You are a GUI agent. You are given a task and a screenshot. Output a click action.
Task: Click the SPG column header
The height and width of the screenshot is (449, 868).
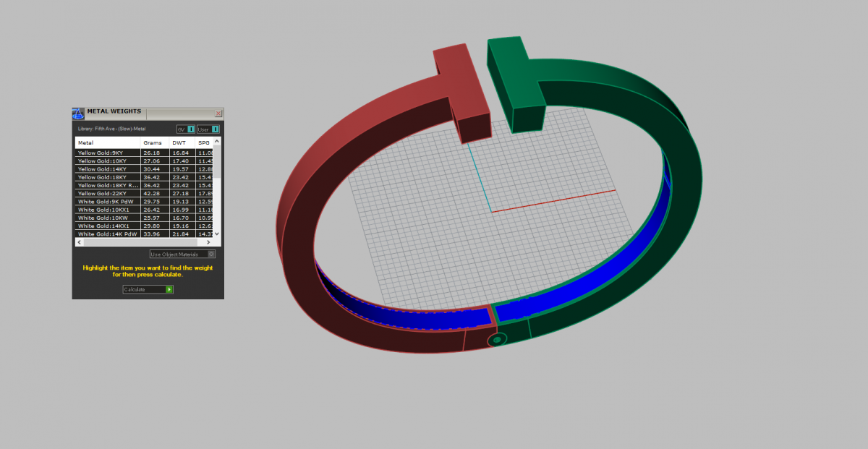(x=204, y=142)
